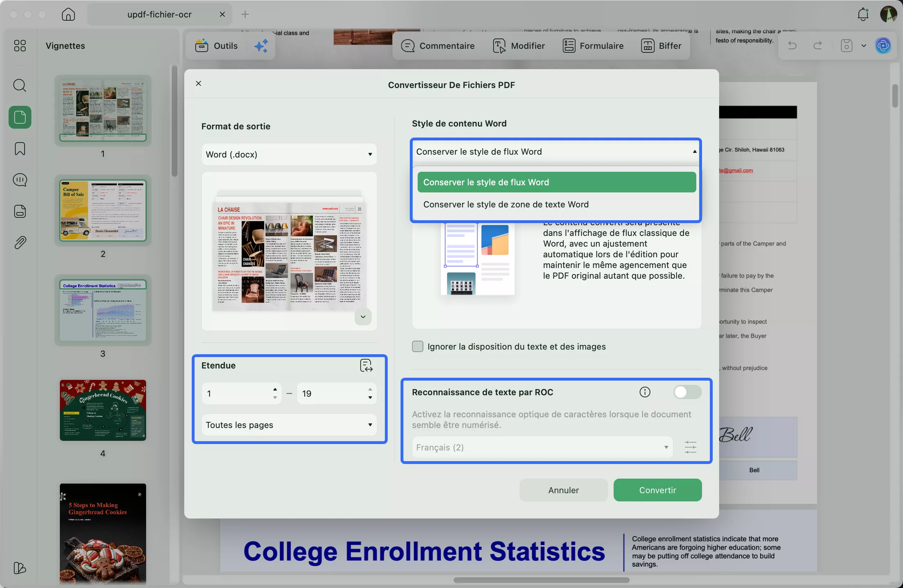
Task: Open the Commentaire tab
Action: (438, 46)
